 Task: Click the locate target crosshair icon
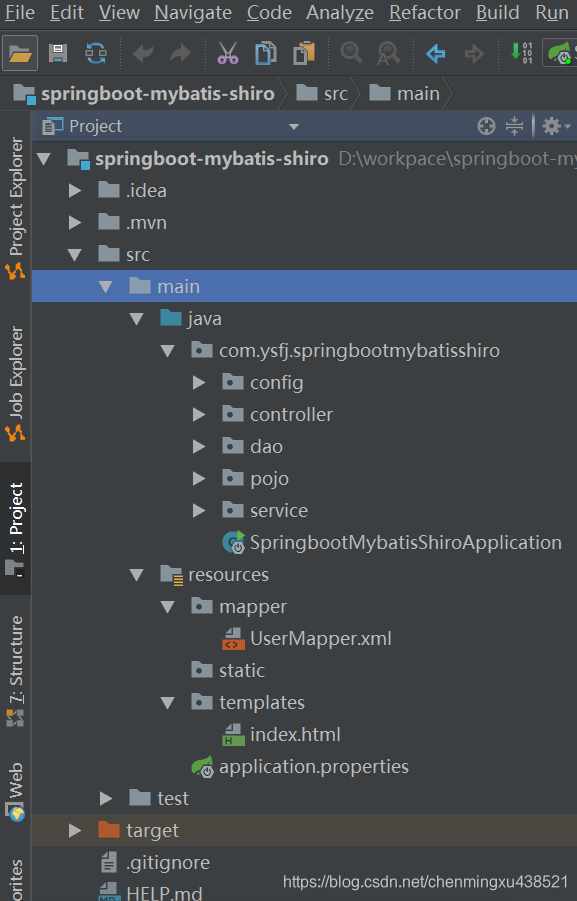(x=486, y=126)
